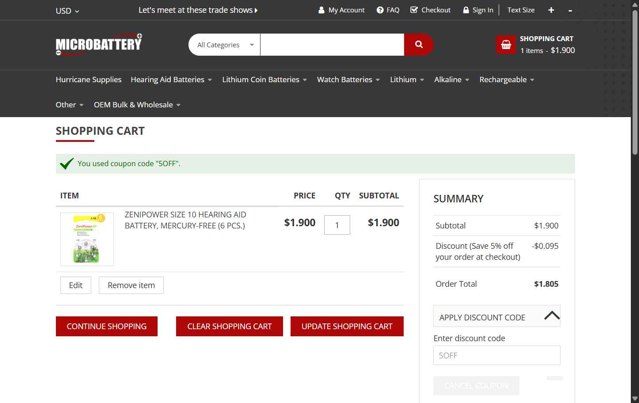
Task: Open the trade shows announcement link
Action: (198, 10)
